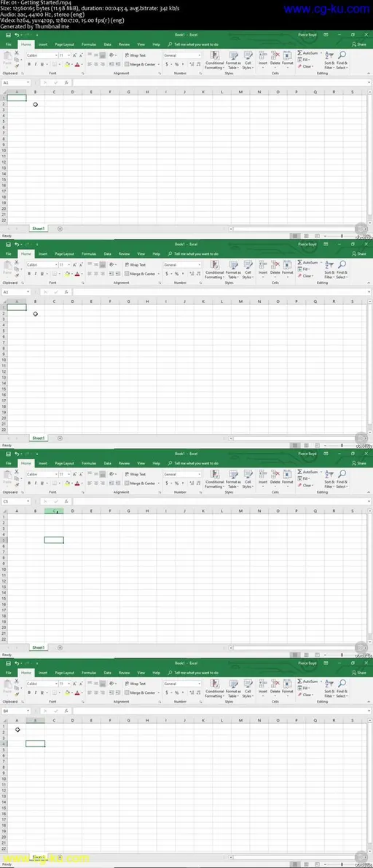Viewport: 373px width, 868px height.
Task: Click Sort & Filter in frame showing C5
Action: pyautogui.click(x=329, y=479)
